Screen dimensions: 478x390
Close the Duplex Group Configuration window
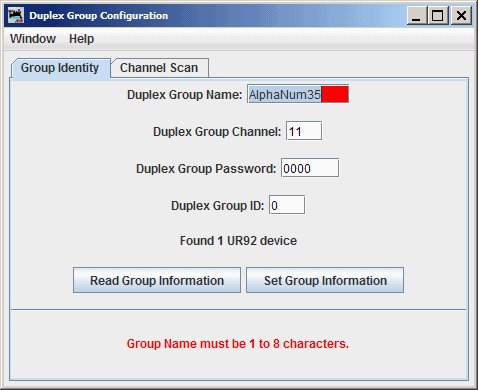point(461,15)
